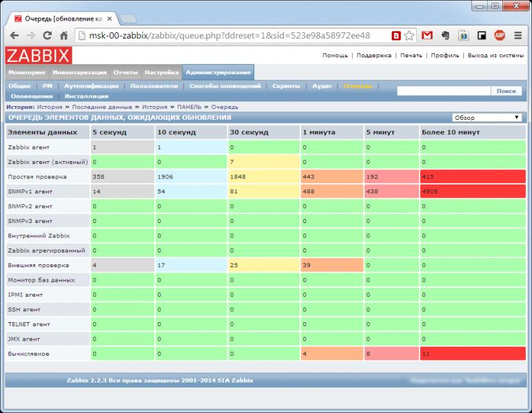Open the Evernote elephant extension icon
The width and height of the screenshot is (532, 413).
(445, 35)
